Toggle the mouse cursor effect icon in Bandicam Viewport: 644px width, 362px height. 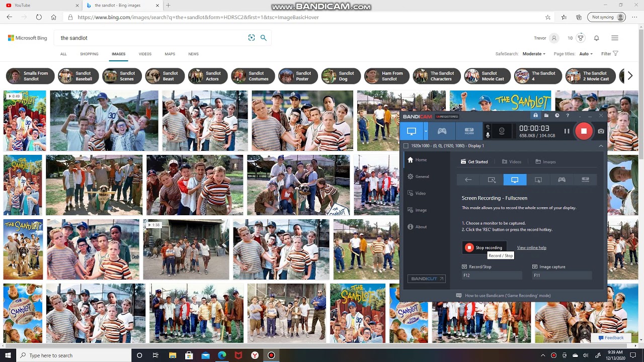tap(488, 128)
